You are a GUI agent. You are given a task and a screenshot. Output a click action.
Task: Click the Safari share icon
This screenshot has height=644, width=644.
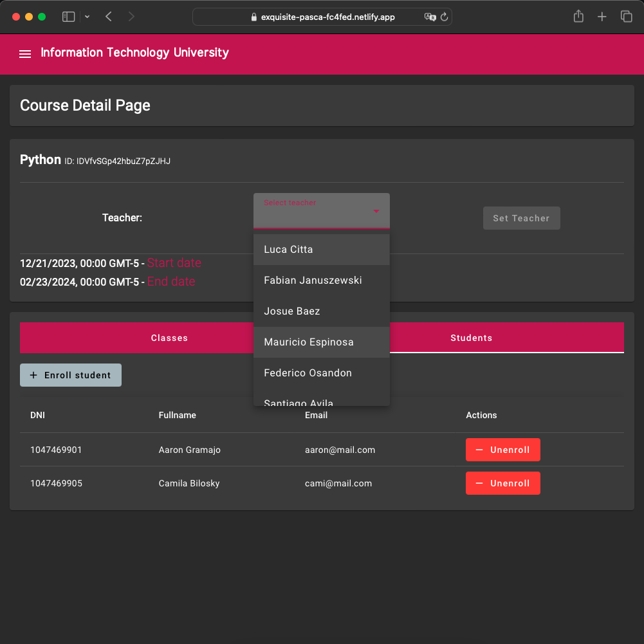click(x=578, y=17)
